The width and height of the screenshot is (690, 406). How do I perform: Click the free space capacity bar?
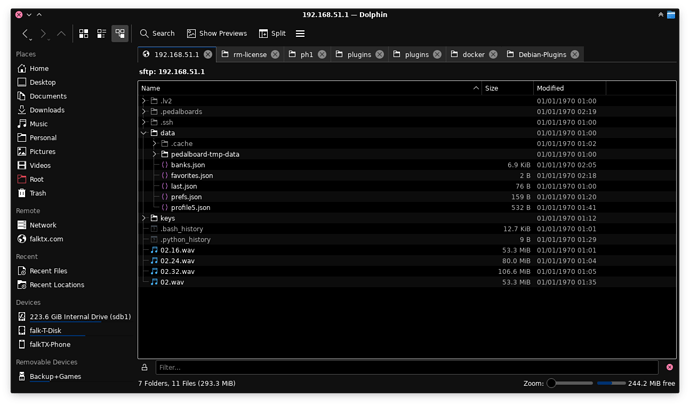tap(611, 383)
